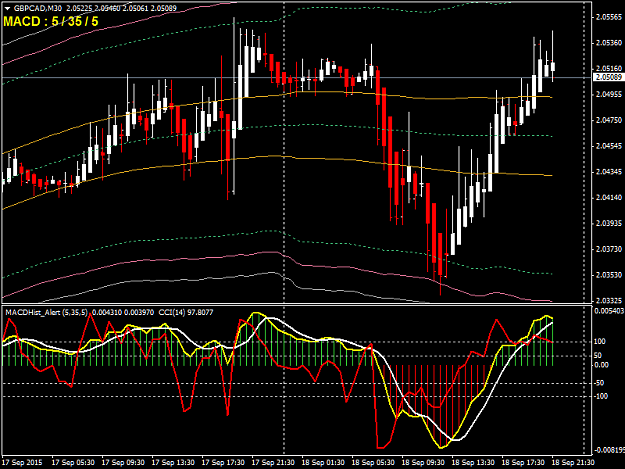Click the CCI level label 50
The width and height of the screenshot is (625, 469).
[597, 355]
